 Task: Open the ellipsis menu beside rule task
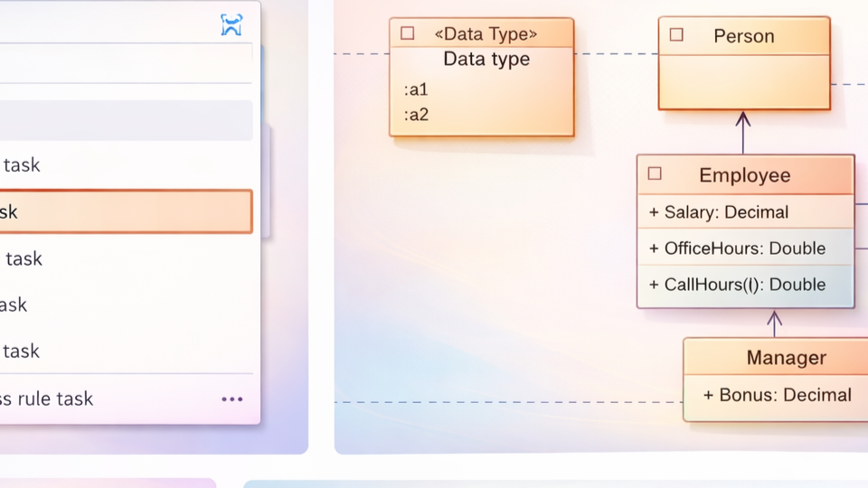(x=232, y=399)
